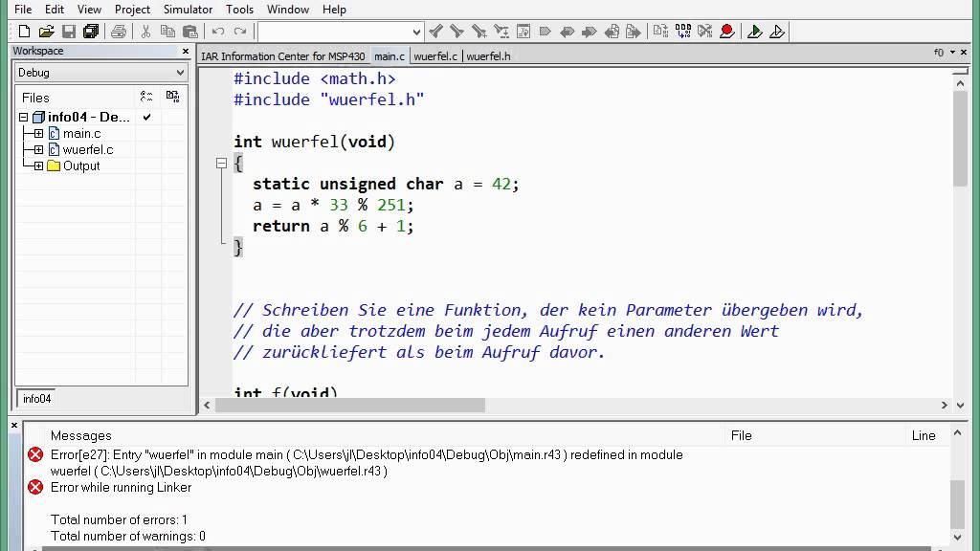Screen dimensions: 980x551
Task: Switch to IAR Information Center tab
Action: (283, 56)
